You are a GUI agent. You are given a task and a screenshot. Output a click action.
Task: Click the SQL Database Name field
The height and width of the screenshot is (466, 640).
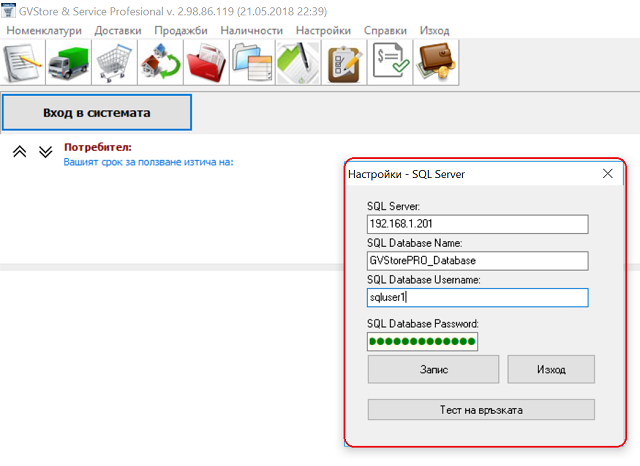click(478, 261)
